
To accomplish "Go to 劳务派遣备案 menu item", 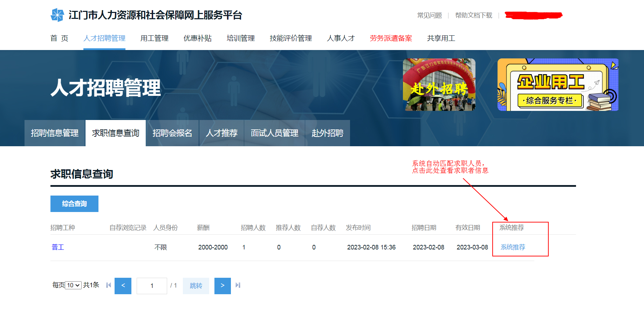I will coord(391,38).
